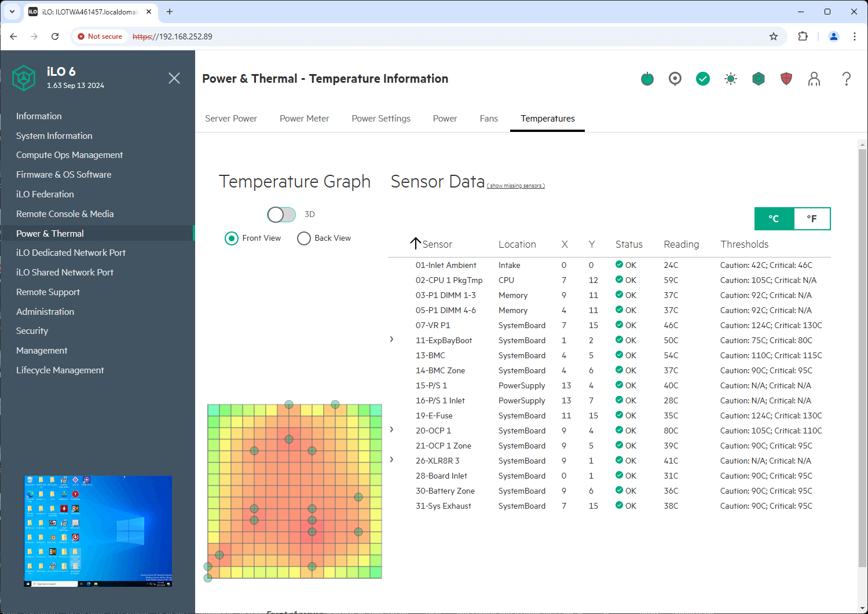Reload the page
This screenshot has height=614, width=868.
(55, 36)
